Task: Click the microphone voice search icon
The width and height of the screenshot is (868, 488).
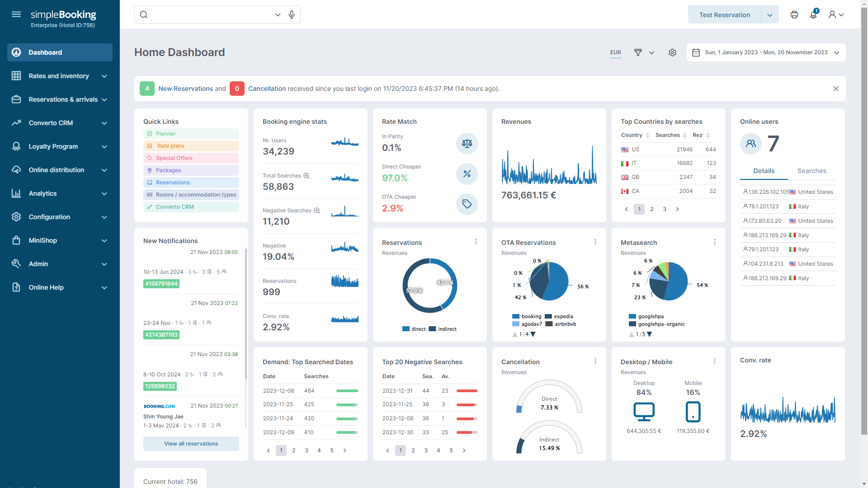Action: click(x=292, y=14)
